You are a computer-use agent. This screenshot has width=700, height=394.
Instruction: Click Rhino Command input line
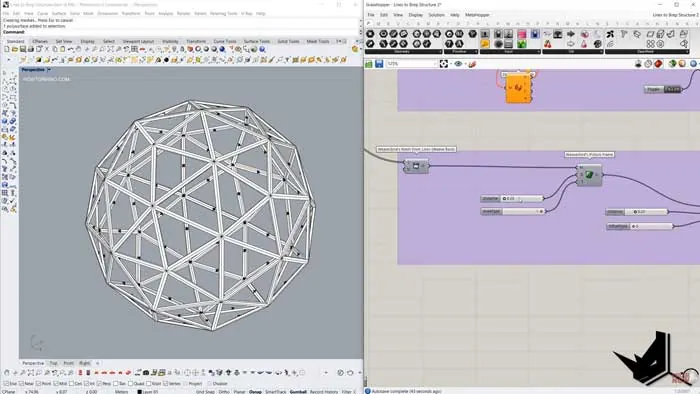tap(180, 32)
